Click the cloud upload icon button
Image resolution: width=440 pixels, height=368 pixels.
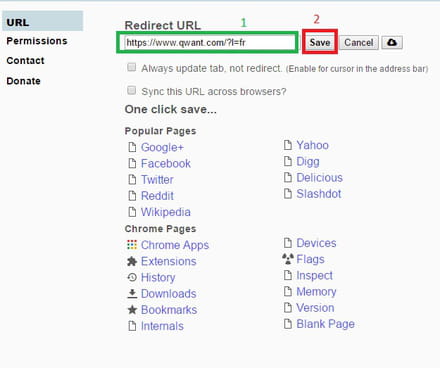[392, 42]
